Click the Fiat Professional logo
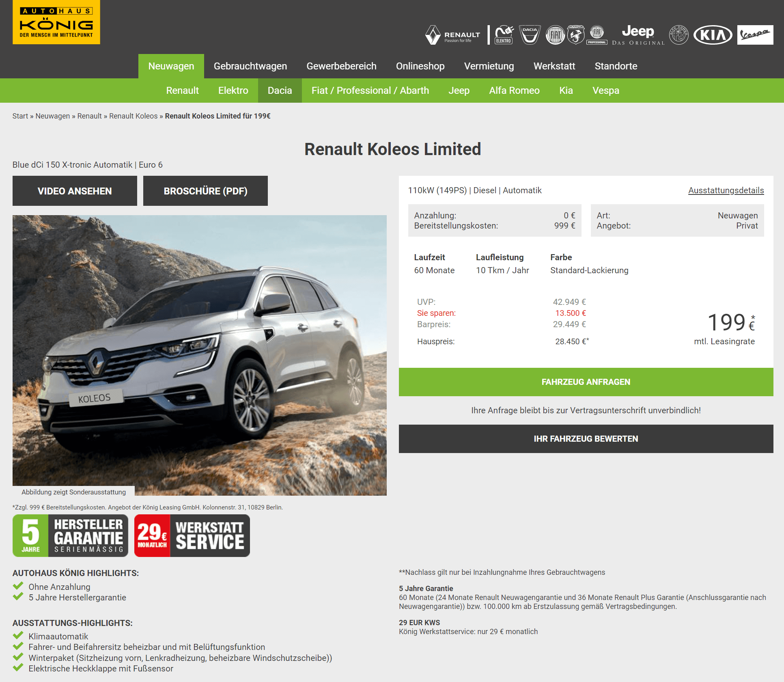 597,35
